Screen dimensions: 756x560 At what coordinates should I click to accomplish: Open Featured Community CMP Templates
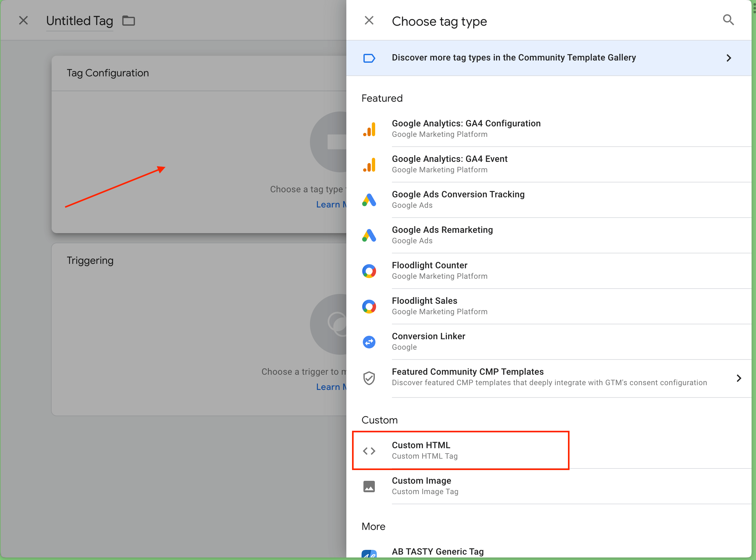tap(549, 378)
